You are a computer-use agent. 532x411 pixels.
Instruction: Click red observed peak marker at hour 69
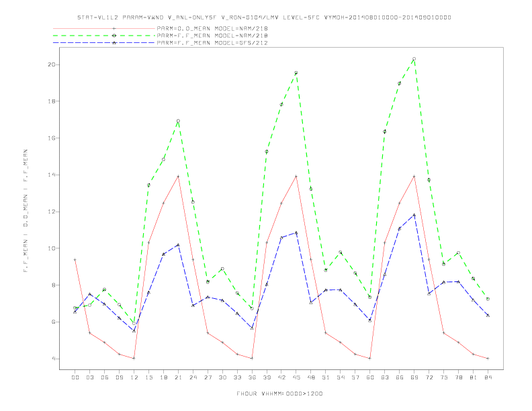tap(414, 176)
